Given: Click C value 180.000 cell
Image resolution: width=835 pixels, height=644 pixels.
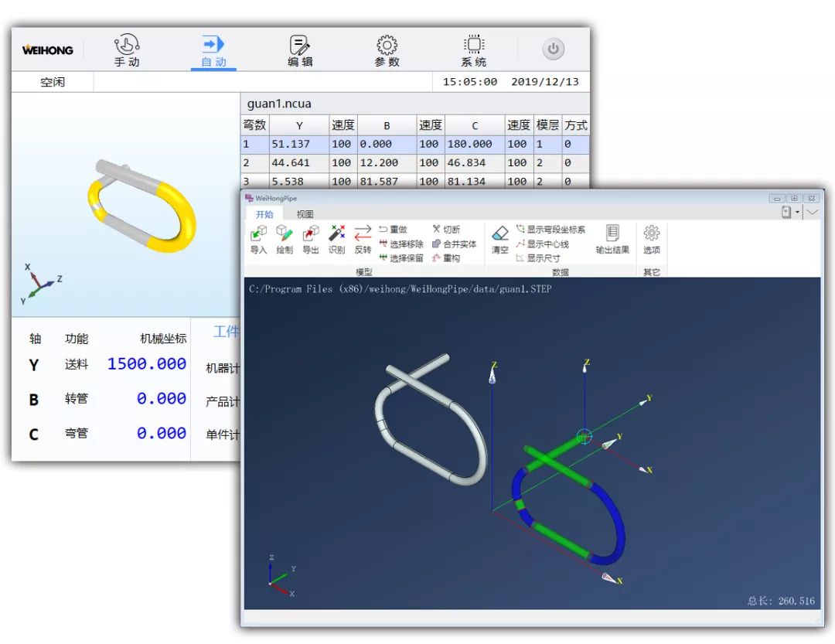Looking at the screenshot, I should pos(475,144).
